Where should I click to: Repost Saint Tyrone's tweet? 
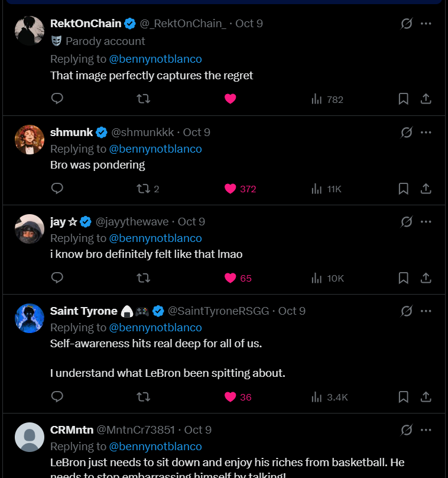tap(143, 397)
